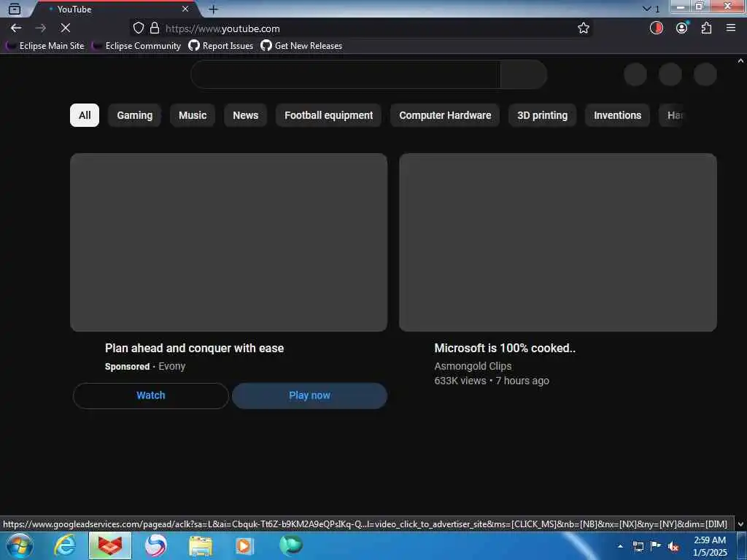Open the Report Issues bookmark
The image size is (747, 560).
point(220,46)
